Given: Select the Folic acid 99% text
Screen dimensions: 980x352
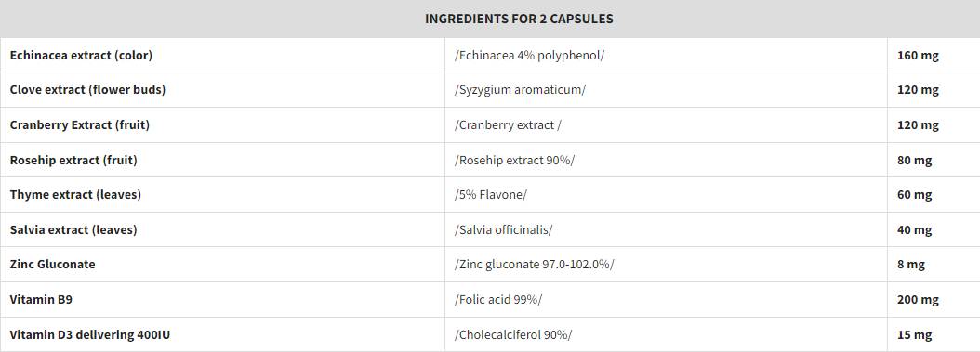Looking at the screenshot, I should pyautogui.click(x=498, y=300).
